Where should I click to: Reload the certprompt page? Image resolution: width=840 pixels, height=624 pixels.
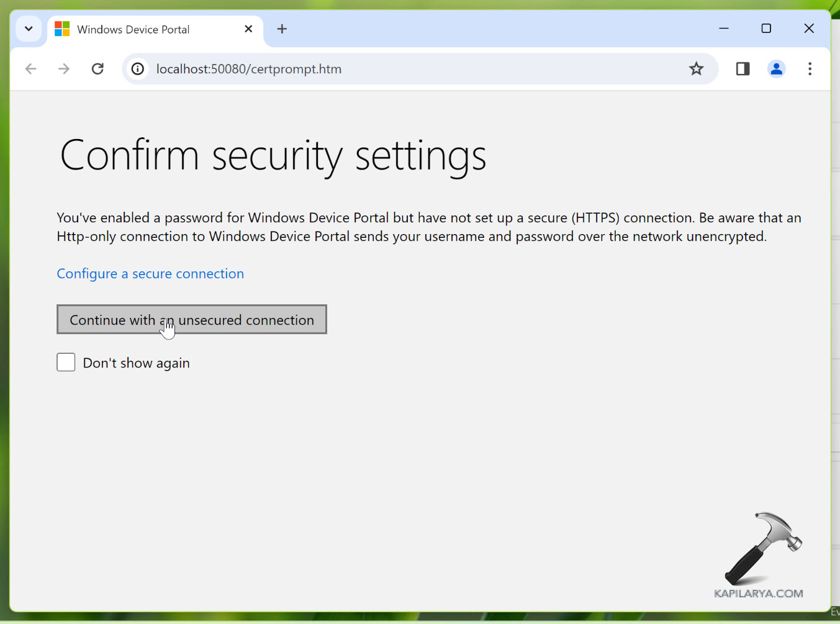(97, 69)
